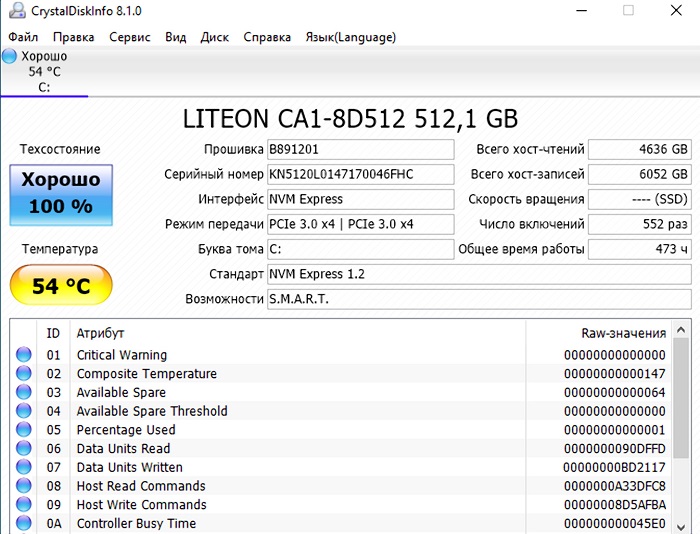700x534 pixels.
Task: Click the status circle for Percentage Used
Action: [24, 430]
